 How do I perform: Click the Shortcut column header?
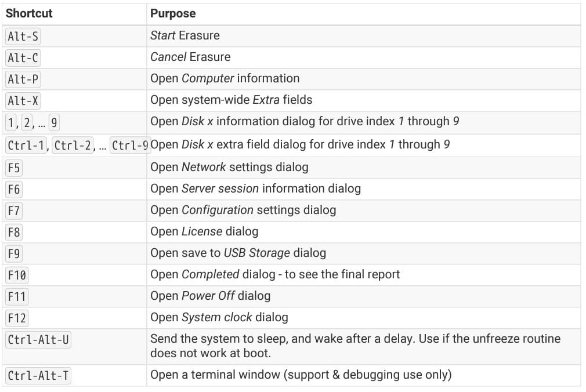coord(28,13)
